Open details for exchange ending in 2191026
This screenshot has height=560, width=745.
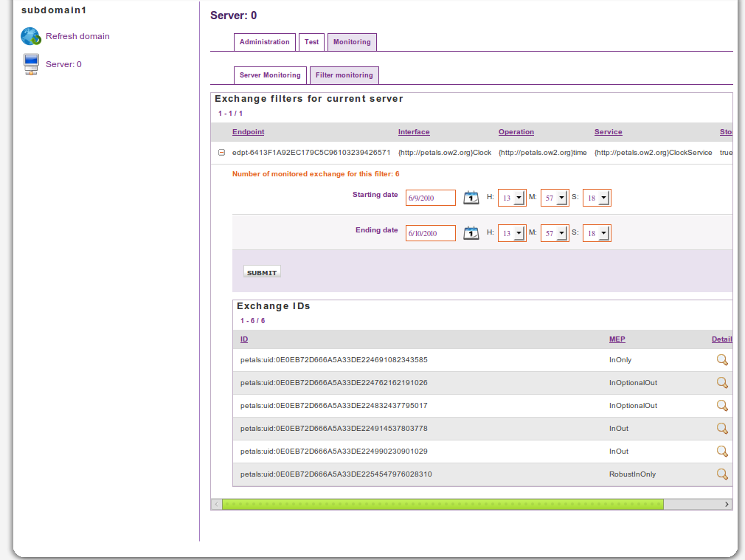point(722,383)
